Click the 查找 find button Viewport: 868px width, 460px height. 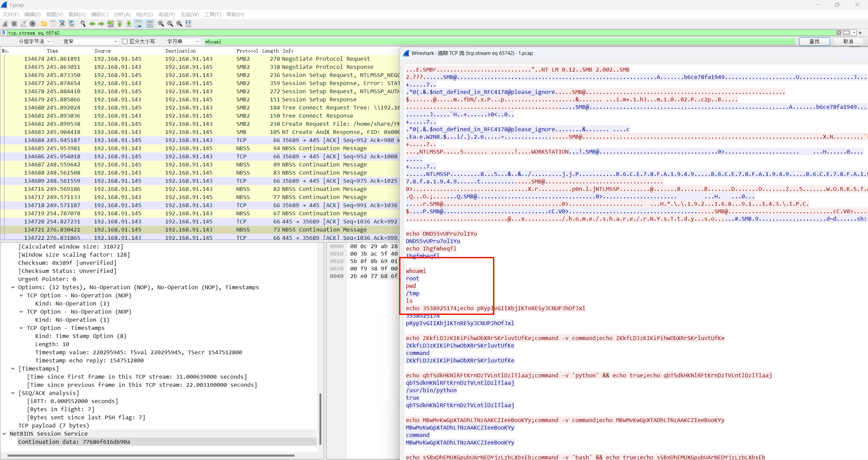tap(814, 41)
